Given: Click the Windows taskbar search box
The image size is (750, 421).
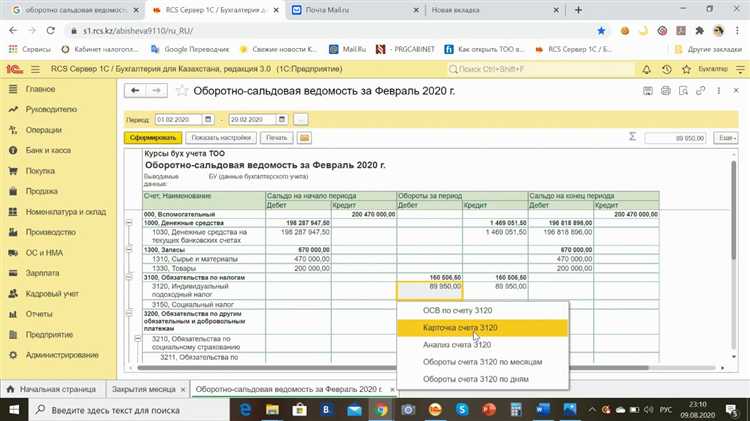Looking at the screenshot, I should [x=129, y=410].
